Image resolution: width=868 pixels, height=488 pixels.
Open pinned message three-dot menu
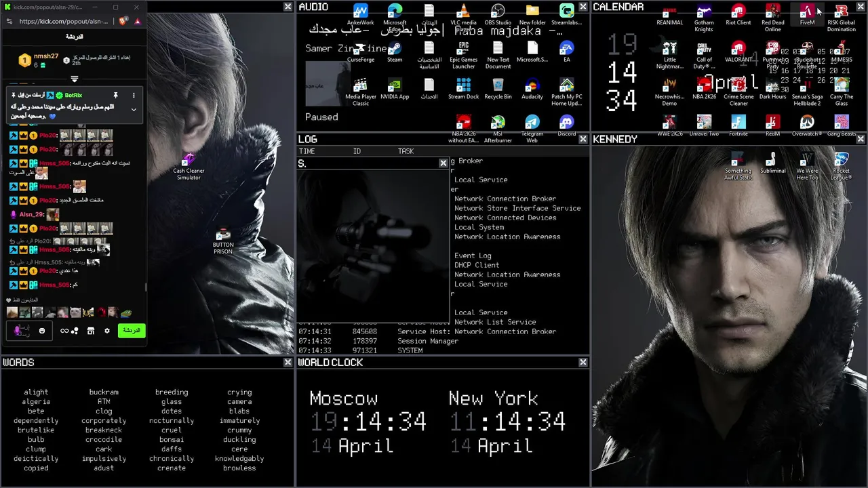pyautogui.click(x=134, y=96)
